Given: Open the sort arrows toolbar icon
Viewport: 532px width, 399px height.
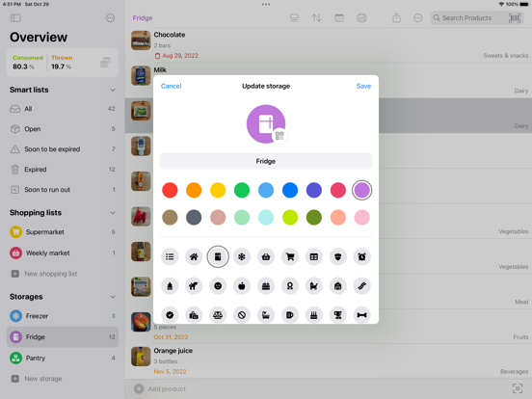Looking at the screenshot, I should click(316, 18).
